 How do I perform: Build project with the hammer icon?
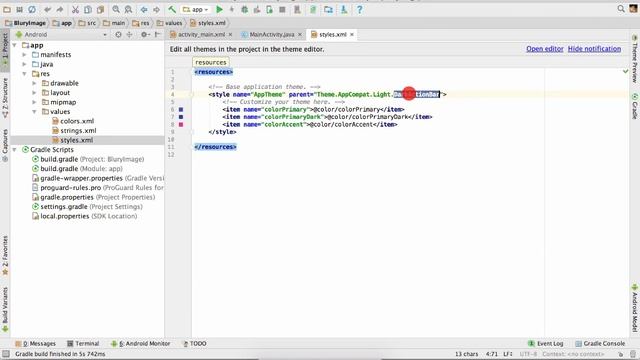point(172,9)
